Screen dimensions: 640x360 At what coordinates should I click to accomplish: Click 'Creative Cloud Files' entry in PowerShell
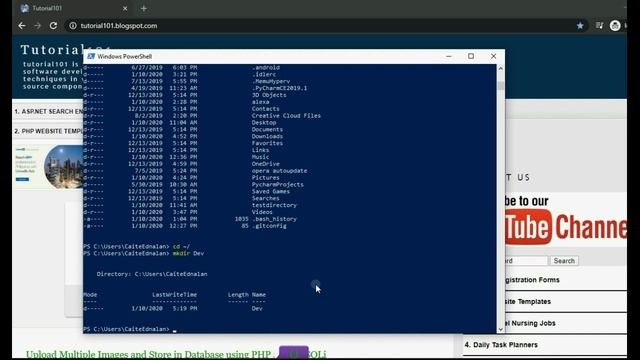tap(286, 116)
